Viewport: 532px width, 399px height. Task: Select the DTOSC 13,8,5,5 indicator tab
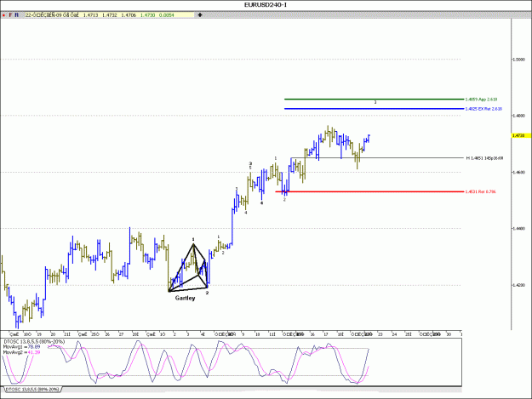(x=32, y=390)
